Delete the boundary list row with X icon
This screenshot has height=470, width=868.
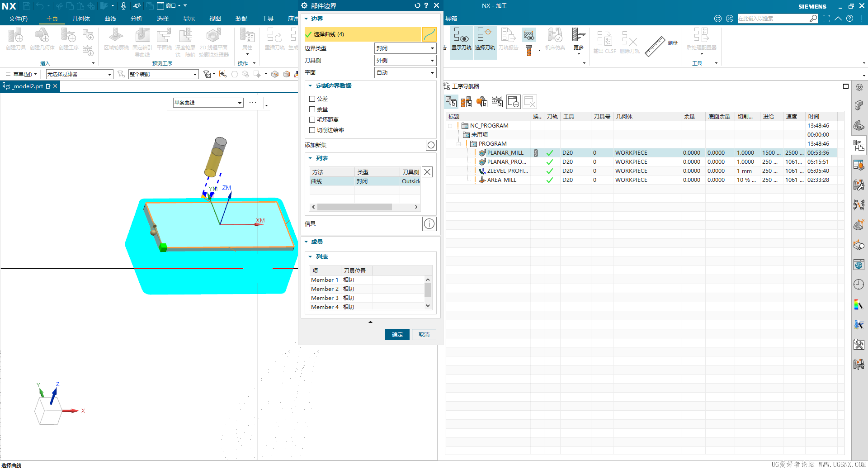(x=427, y=172)
